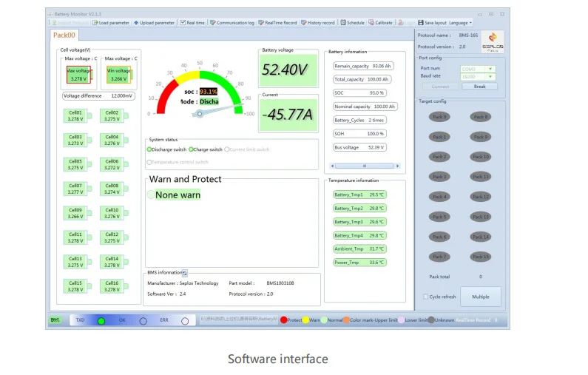The image size is (588, 375).
Task: Click the Multiple button
Action: click(x=480, y=297)
